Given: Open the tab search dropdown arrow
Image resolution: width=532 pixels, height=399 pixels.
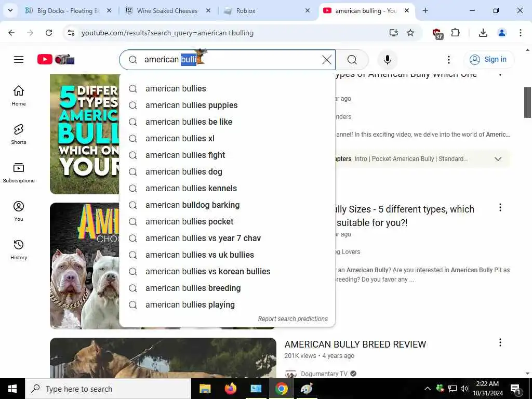Looking at the screenshot, I should 10,10.
